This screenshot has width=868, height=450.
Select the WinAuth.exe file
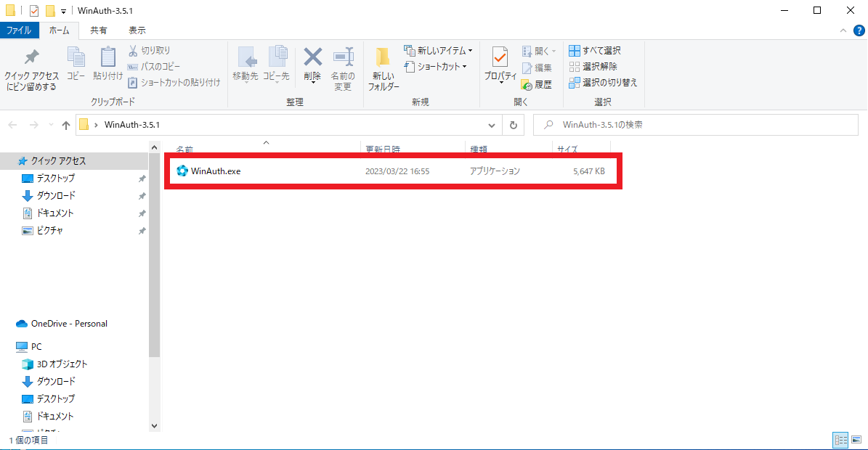(x=393, y=171)
